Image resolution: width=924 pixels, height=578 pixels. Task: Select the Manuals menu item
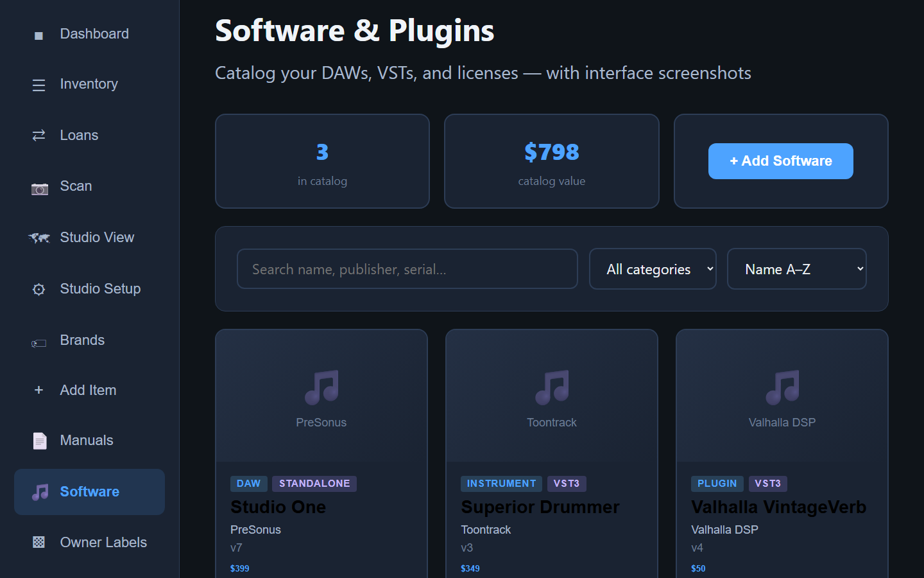[89, 440]
